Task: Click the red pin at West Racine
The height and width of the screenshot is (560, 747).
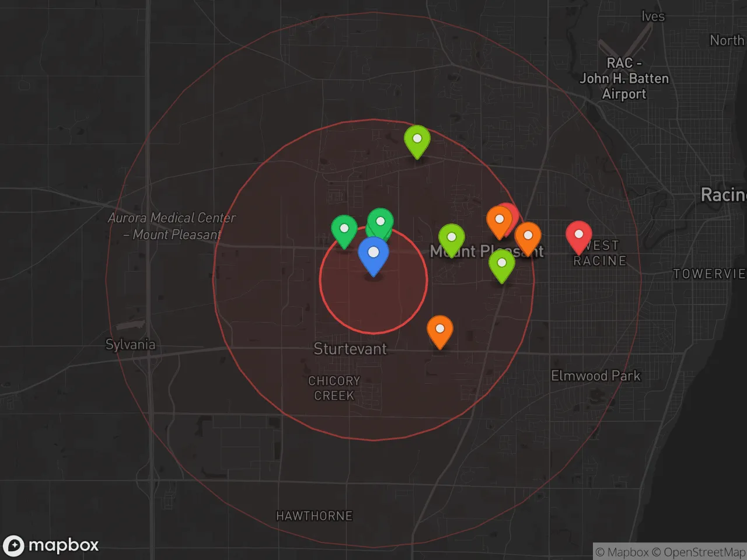Action: coord(579,236)
